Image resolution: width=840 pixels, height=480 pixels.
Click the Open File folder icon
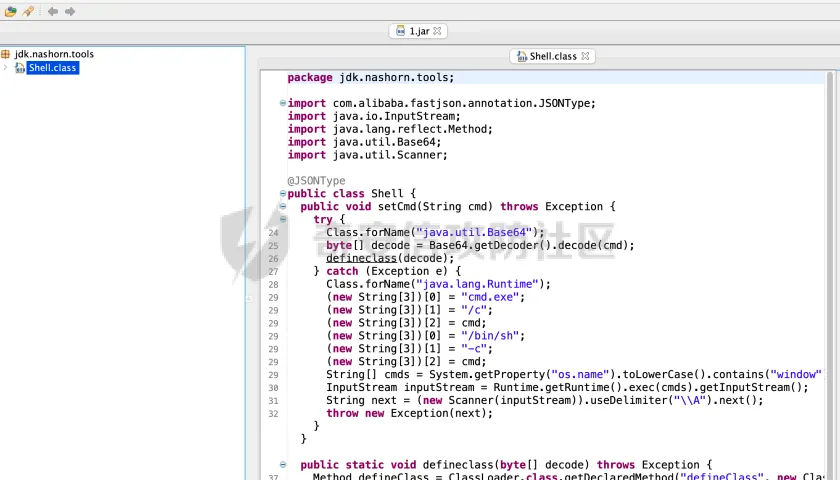(x=10, y=11)
